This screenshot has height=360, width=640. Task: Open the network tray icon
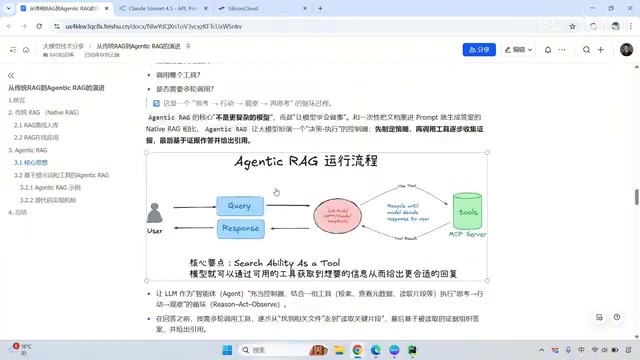[595, 350]
